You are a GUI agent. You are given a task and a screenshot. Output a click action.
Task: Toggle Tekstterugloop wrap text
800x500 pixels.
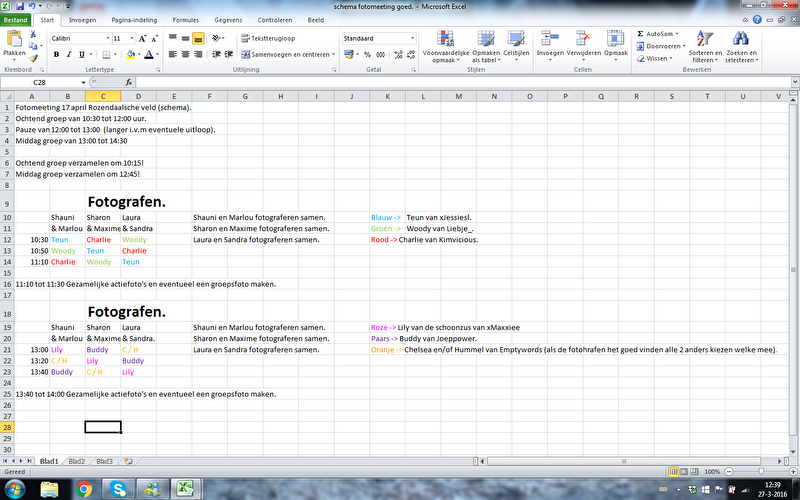pos(268,38)
